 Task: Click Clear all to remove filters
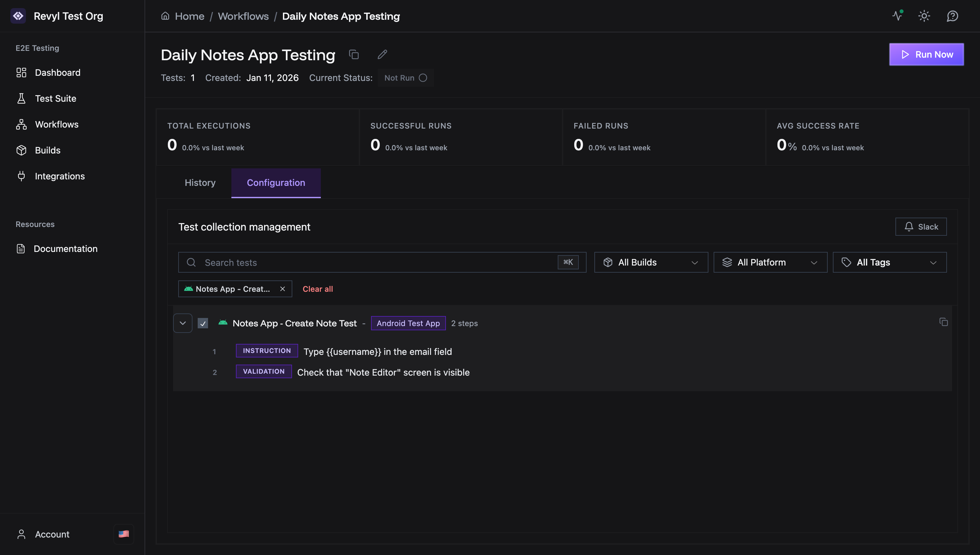[317, 289]
